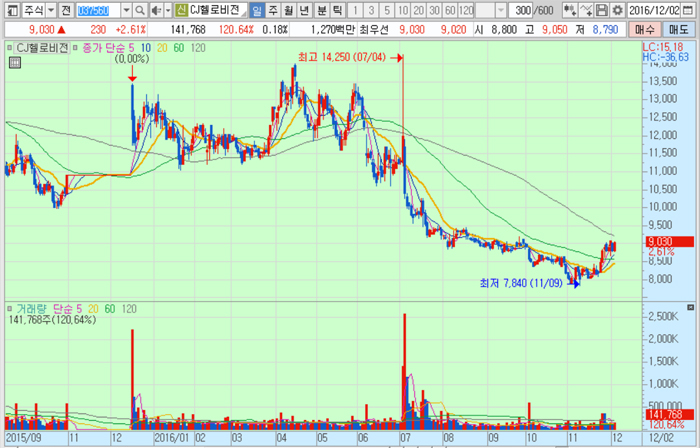Image resolution: width=700 pixels, height=448 pixels.
Task: Open the stock code history dropdown arrow
Action: [x=126, y=9]
